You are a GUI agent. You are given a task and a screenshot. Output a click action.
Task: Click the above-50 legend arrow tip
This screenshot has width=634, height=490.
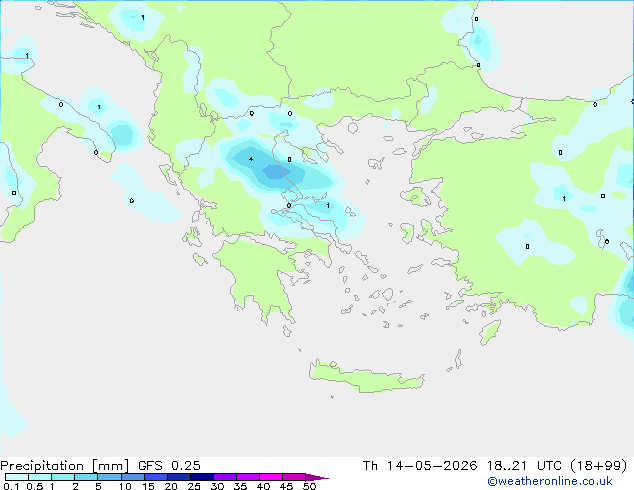(x=317, y=477)
